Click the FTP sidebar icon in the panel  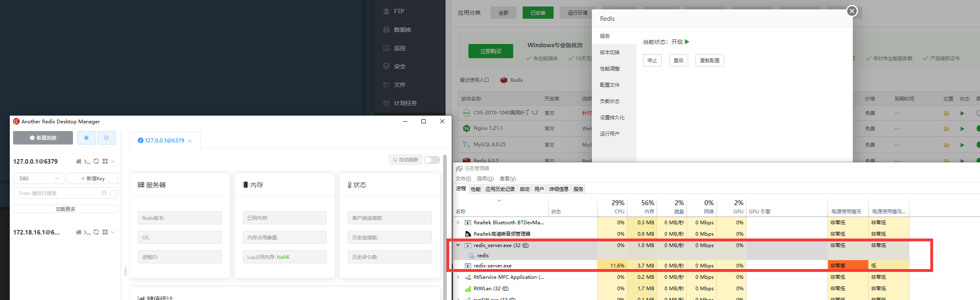(386, 11)
